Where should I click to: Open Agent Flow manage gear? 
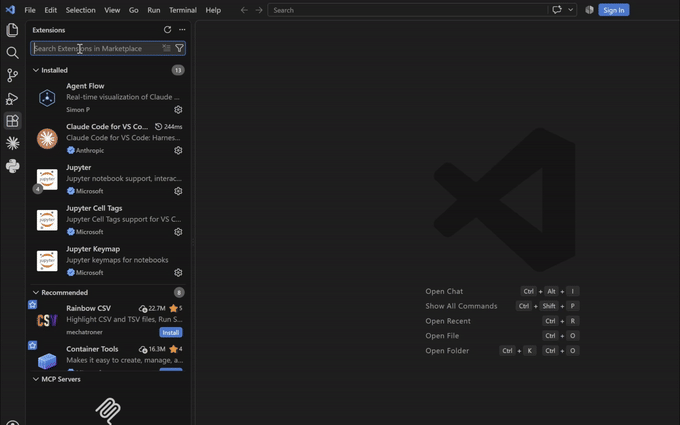click(178, 110)
